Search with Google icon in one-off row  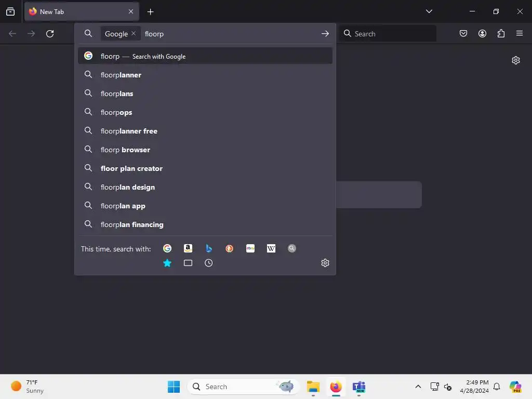point(167,248)
